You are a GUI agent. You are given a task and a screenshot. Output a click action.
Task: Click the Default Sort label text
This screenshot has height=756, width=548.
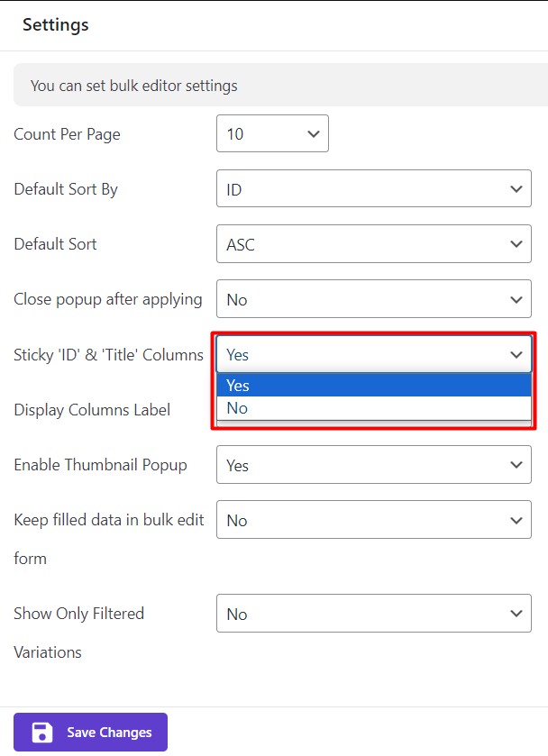(x=55, y=244)
